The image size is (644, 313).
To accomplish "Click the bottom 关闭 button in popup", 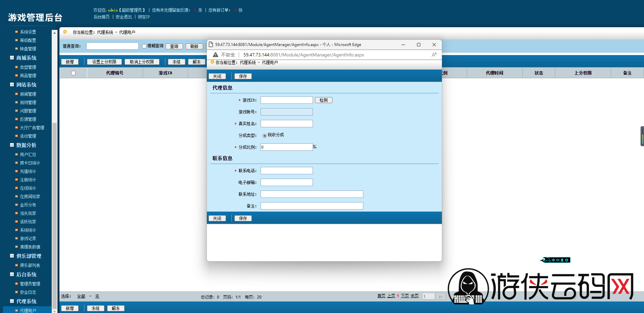I will [x=217, y=218].
